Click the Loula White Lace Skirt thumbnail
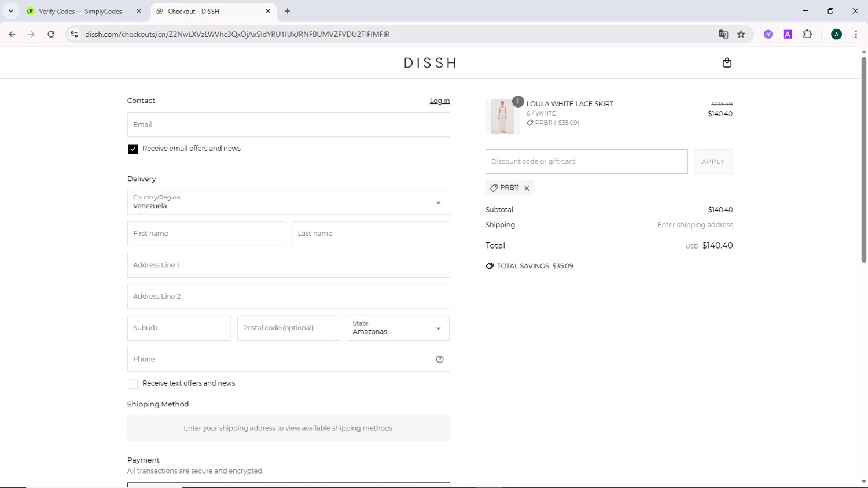This screenshot has height=488, width=868. [x=502, y=116]
